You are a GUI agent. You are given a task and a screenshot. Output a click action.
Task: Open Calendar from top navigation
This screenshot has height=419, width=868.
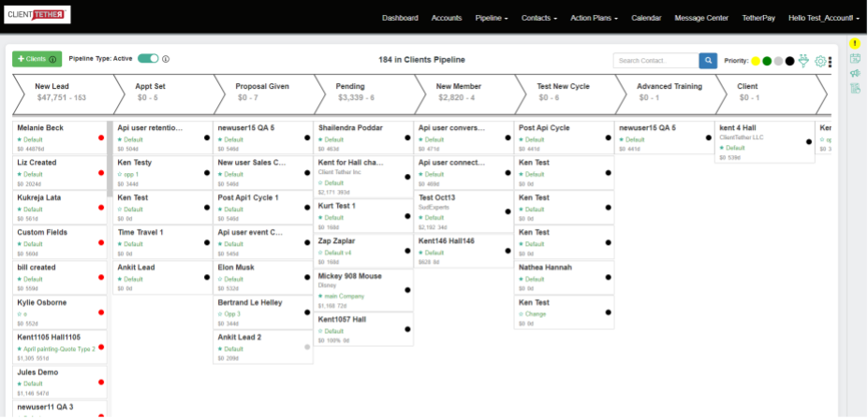click(x=646, y=18)
